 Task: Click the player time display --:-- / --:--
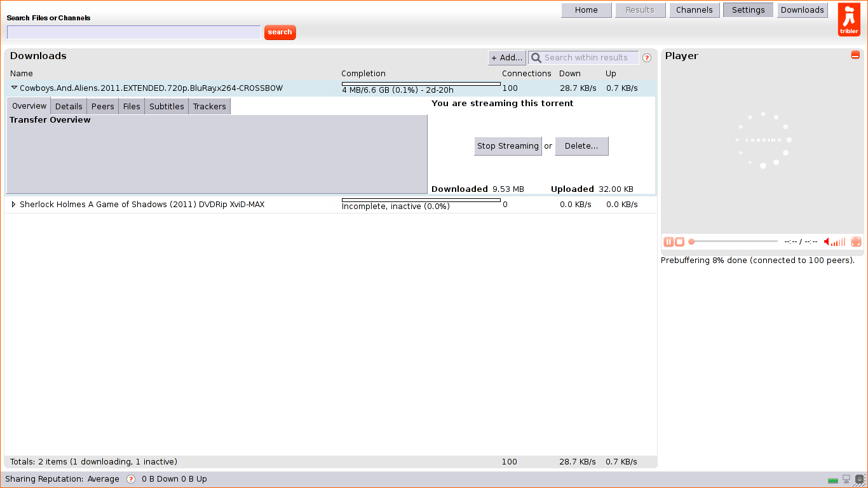(x=801, y=241)
